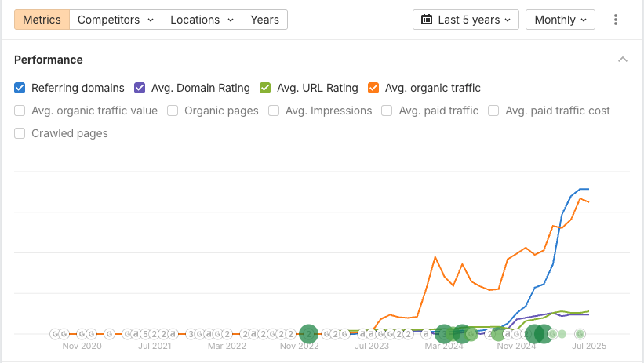
Task: Click the marker labeled 5 near Jul 2021
Action: pos(145,334)
